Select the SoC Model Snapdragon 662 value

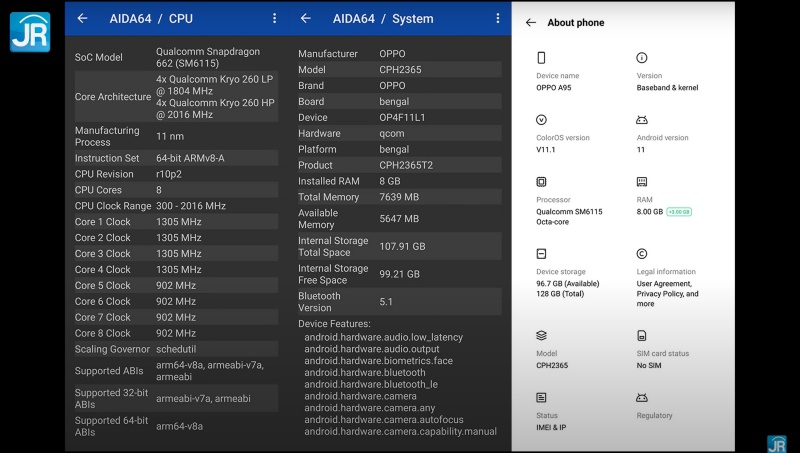tap(208, 57)
